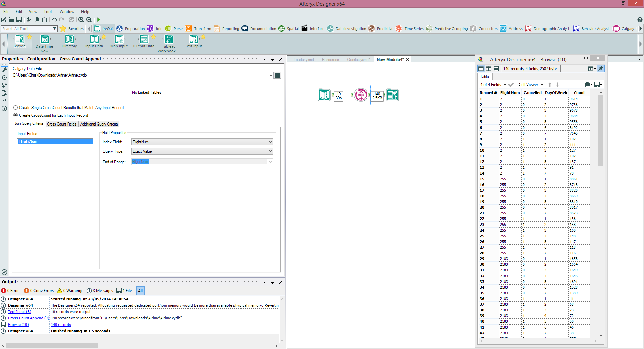Show the 1 Files filter in Output
644x349 pixels.
coord(125,291)
